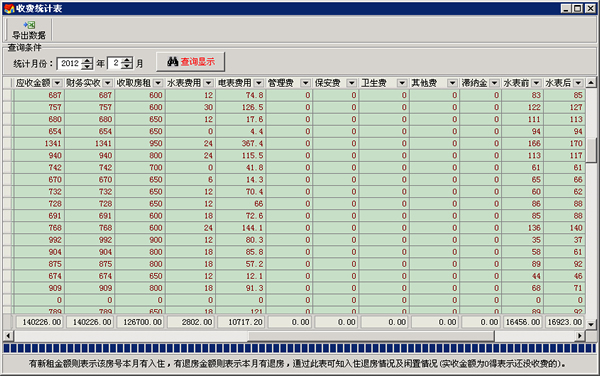The width and height of the screenshot is (600, 376).
Task: Click the 导出数据 export icon
Action: [29, 25]
